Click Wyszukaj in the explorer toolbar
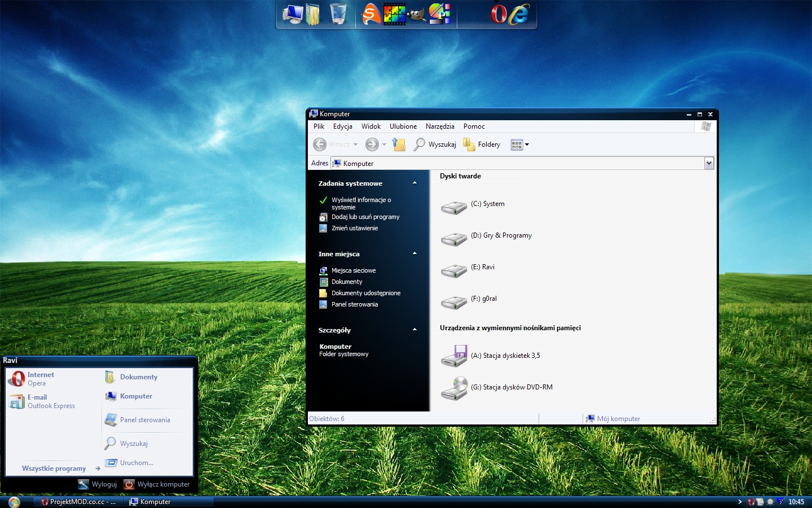This screenshot has height=508, width=812. (x=435, y=144)
